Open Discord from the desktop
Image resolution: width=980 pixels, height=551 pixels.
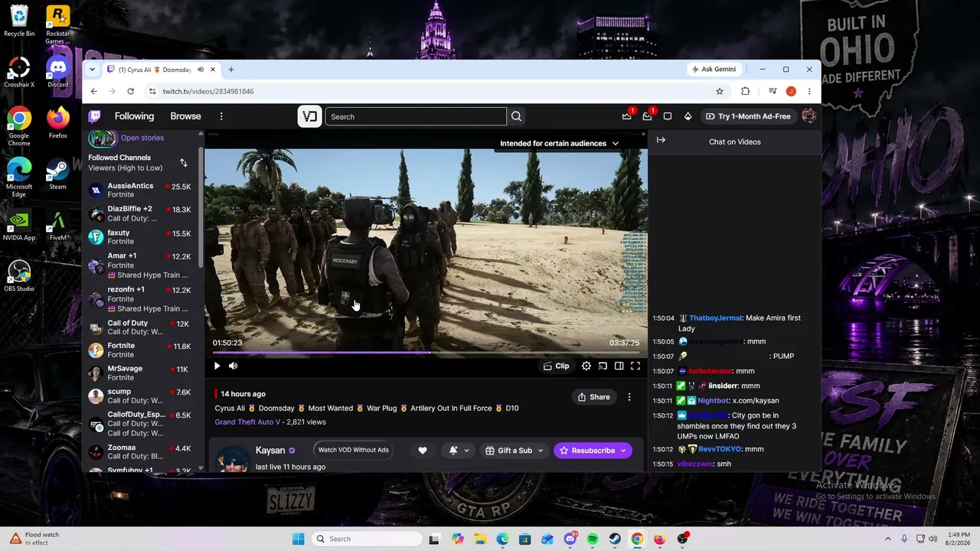point(57,71)
